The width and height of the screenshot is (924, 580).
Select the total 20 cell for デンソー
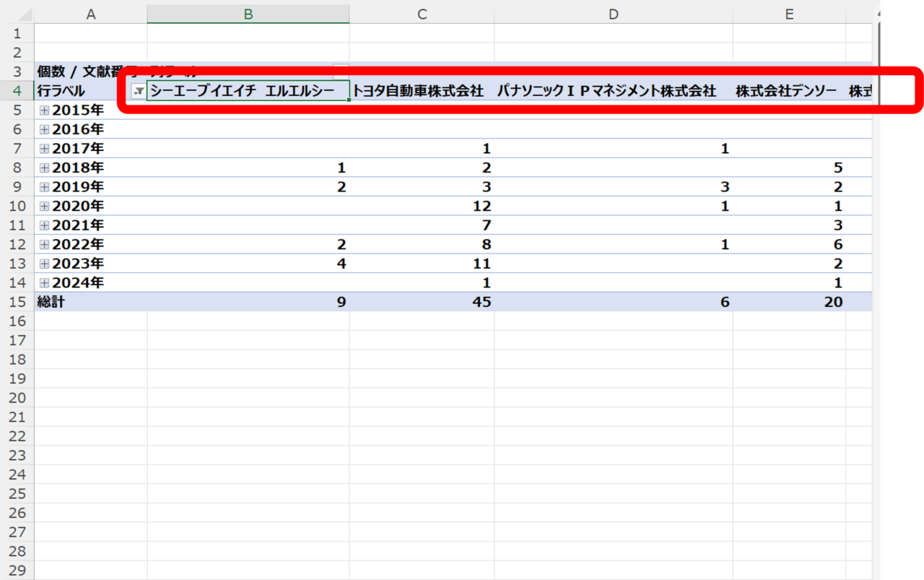click(790, 302)
